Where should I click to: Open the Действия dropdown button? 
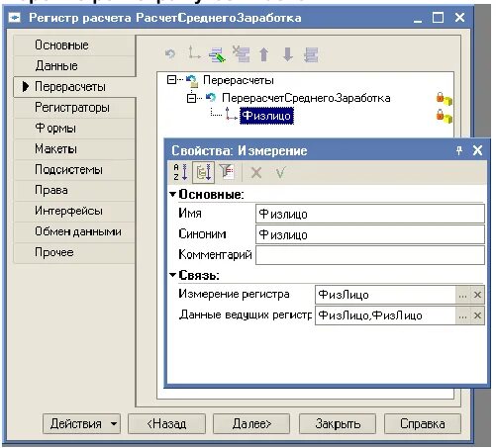click(x=81, y=423)
